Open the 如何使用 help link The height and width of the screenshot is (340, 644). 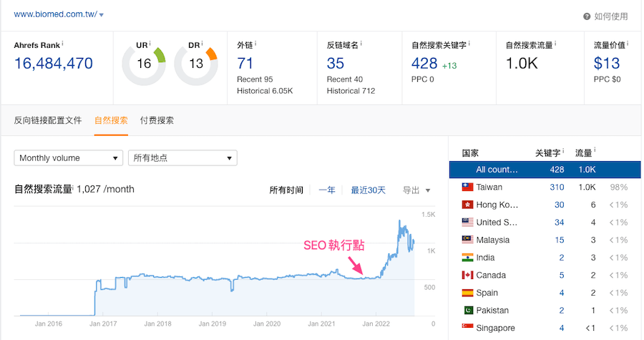tap(611, 16)
